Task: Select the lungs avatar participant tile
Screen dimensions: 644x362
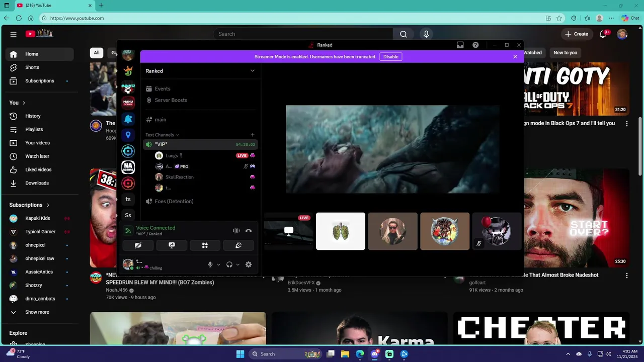Action: click(x=341, y=231)
